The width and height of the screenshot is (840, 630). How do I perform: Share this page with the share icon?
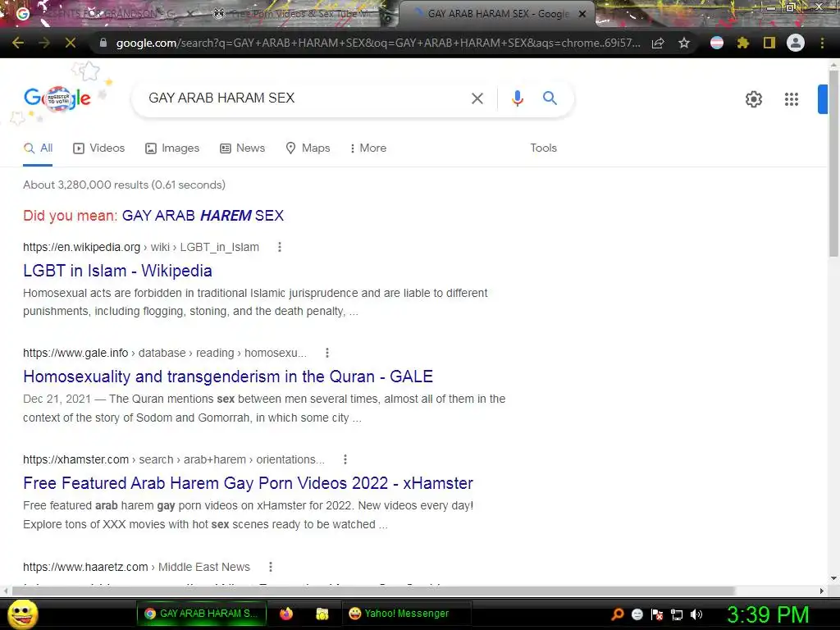click(658, 43)
